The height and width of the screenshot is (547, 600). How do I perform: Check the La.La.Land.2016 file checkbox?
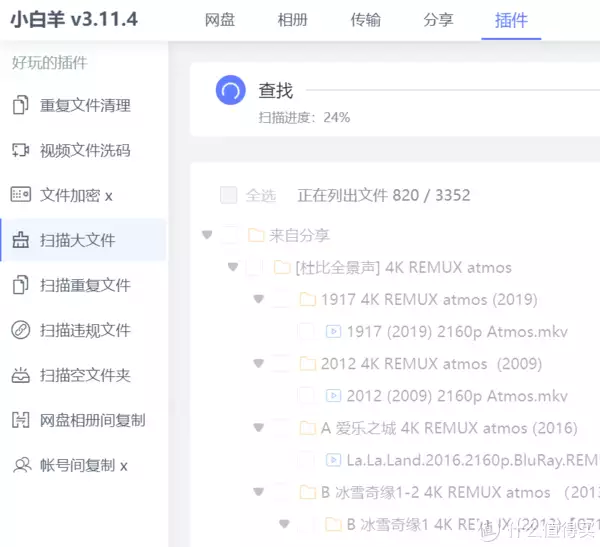[306, 460]
